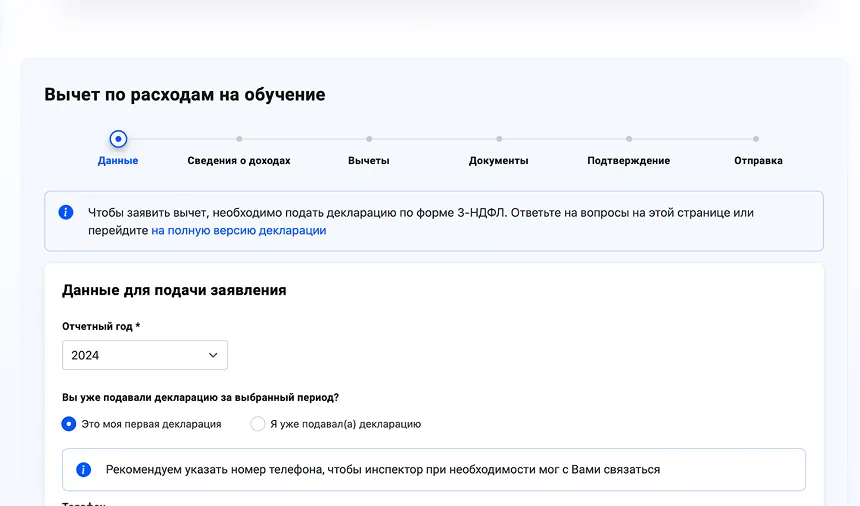The height and width of the screenshot is (506, 860).
Task: Click the info icon in the phone recommendation
Action: (84, 469)
